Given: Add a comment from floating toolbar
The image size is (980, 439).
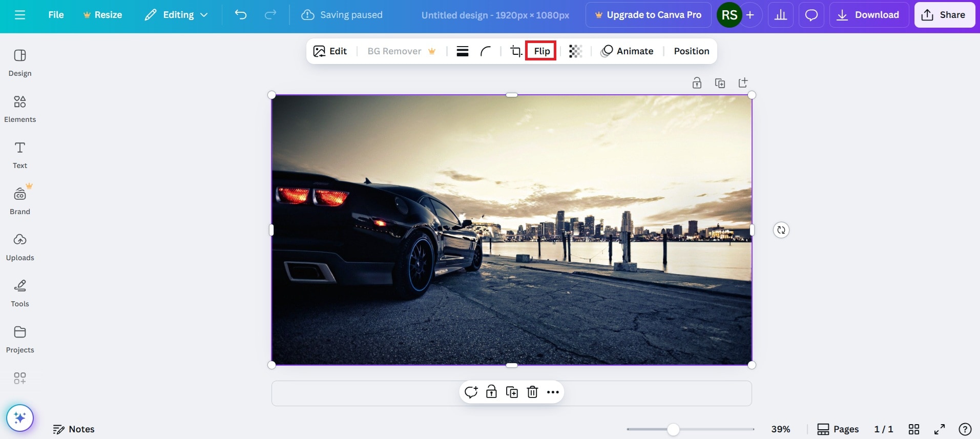Looking at the screenshot, I should point(471,392).
